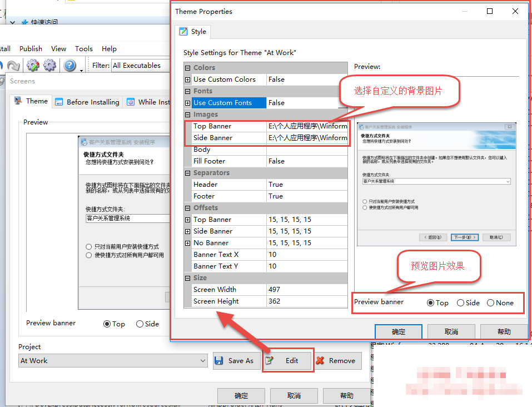The width and height of the screenshot is (532, 407).
Task: Click the Side Banner image path value
Action: (307, 138)
